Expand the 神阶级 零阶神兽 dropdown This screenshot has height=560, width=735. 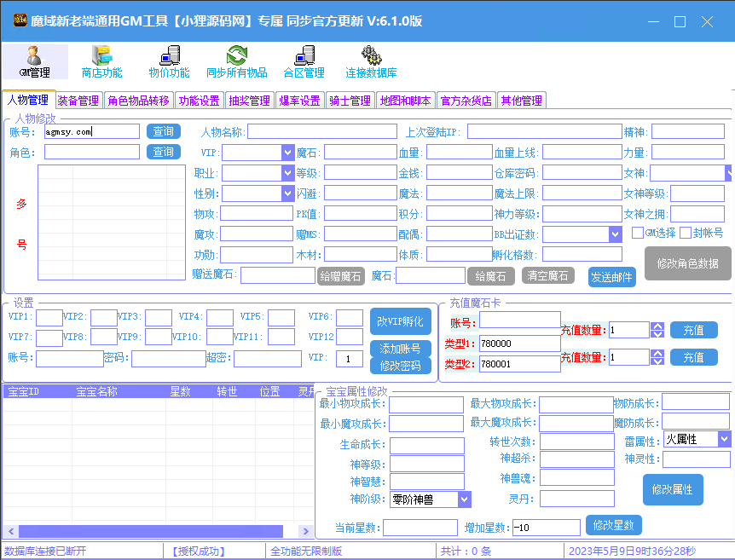click(x=465, y=499)
